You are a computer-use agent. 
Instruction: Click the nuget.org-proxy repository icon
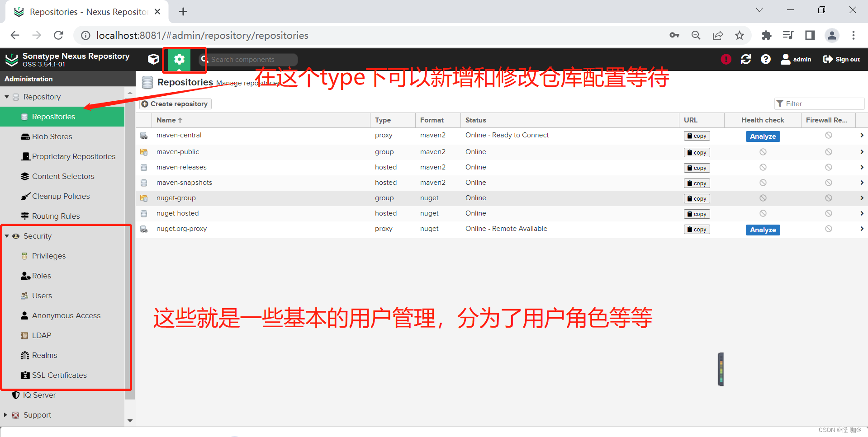click(144, 229)
